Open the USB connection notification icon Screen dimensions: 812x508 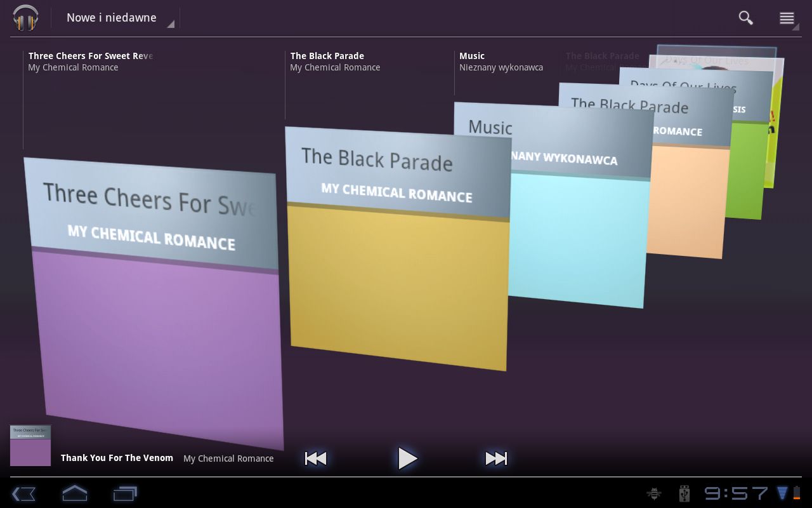684,493
